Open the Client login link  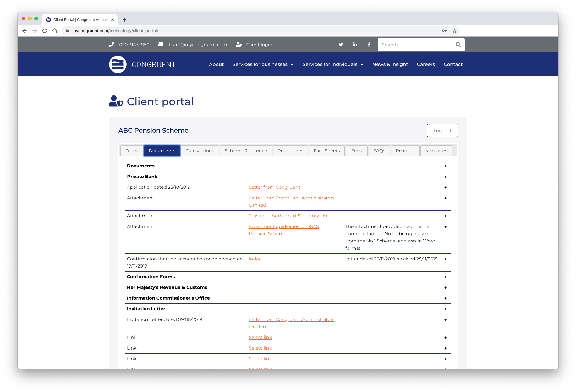click(259, 45)
